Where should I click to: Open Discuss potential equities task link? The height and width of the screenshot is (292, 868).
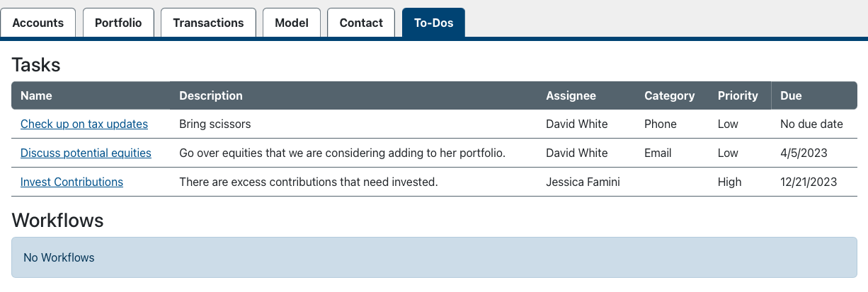[86, 153]
